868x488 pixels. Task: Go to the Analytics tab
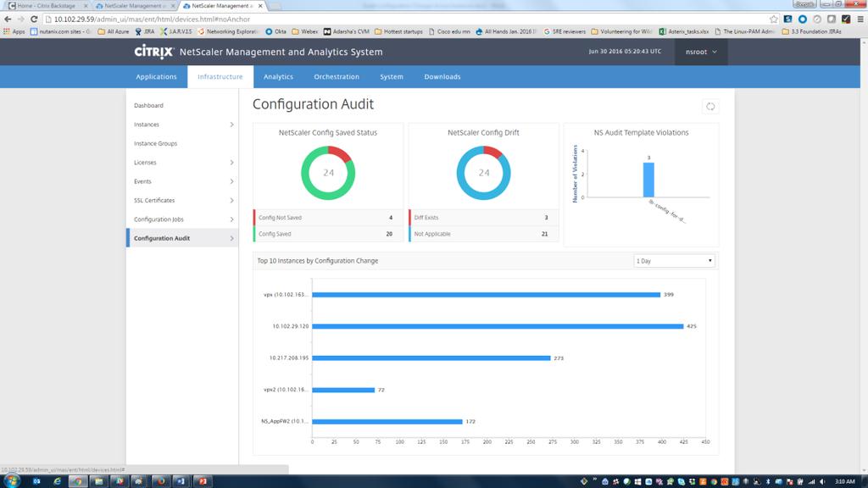click(x=278, y=77)
